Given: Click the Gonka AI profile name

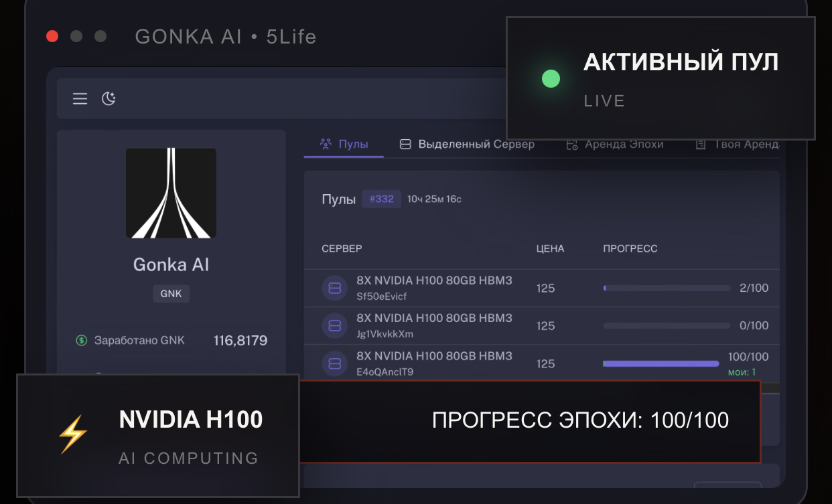Looking at the screenshot, I should coord(171,264).
